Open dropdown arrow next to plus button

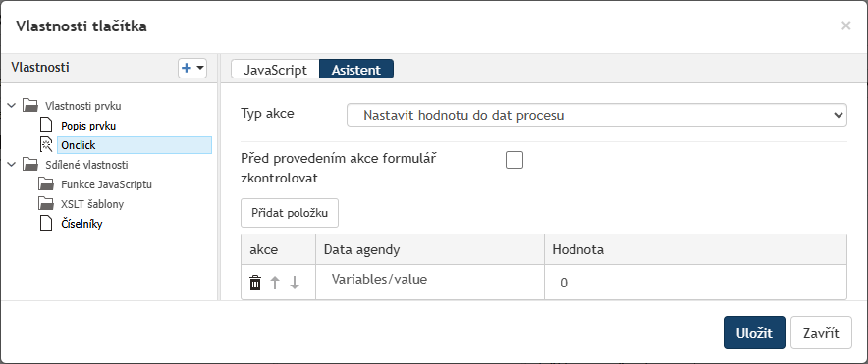[200, 68]
